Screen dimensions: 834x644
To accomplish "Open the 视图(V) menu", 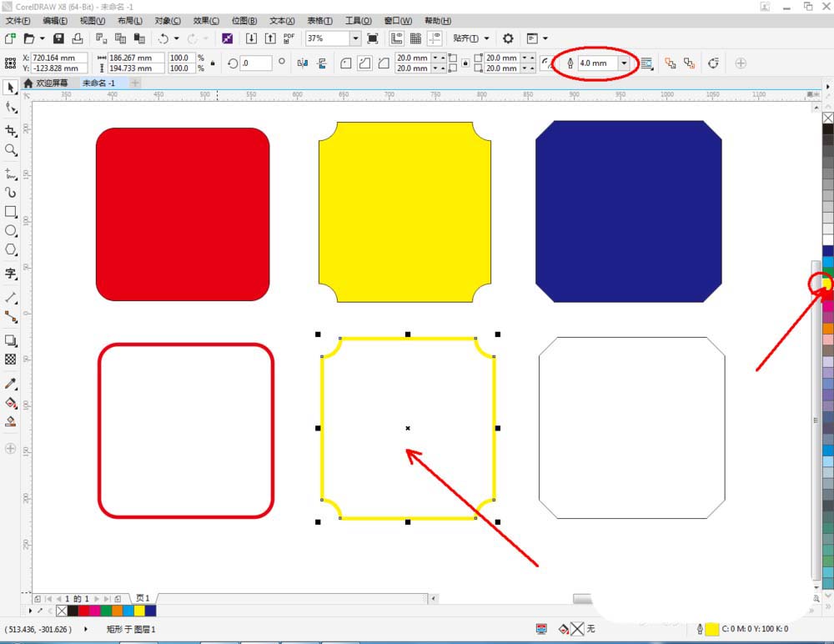I will pos(93,21).
